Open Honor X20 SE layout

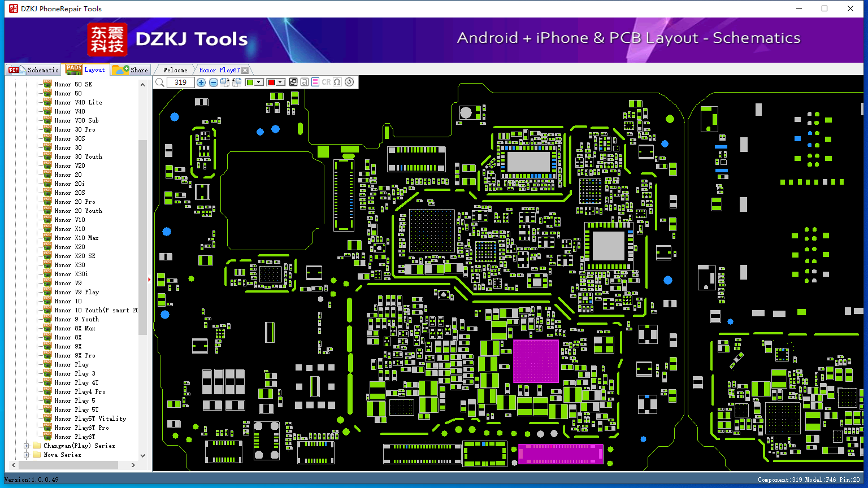click(x=75, y=256)
